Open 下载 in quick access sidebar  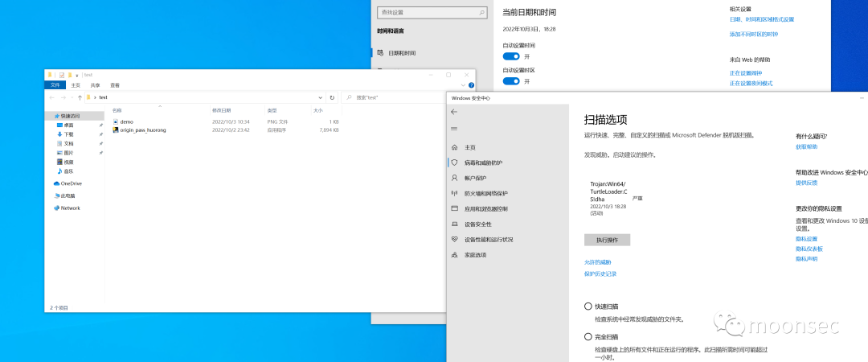coord(68,134)
